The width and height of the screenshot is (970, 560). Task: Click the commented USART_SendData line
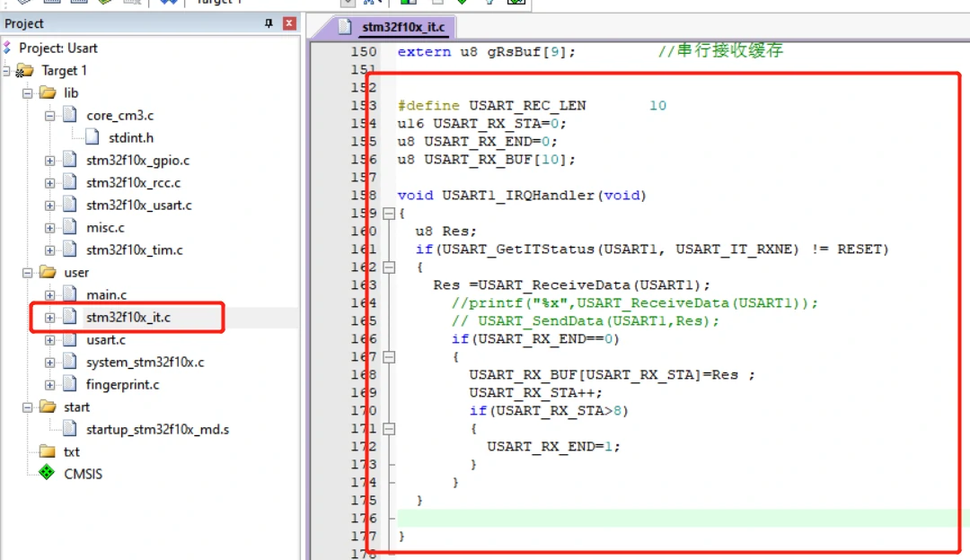click(x=586, y=320)
